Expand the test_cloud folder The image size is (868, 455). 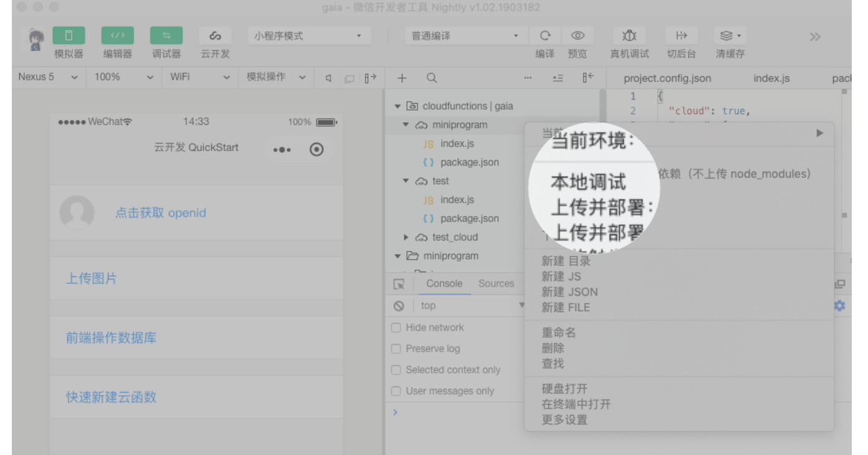406,237
